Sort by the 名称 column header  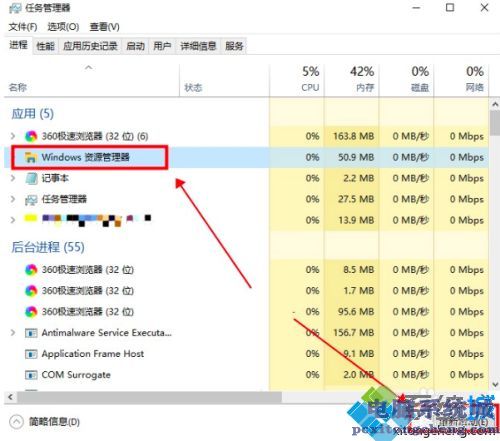pos(91,81)
